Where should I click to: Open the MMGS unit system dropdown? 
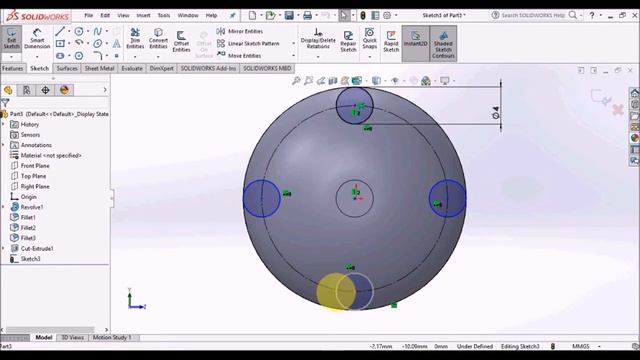coord(599,346)
